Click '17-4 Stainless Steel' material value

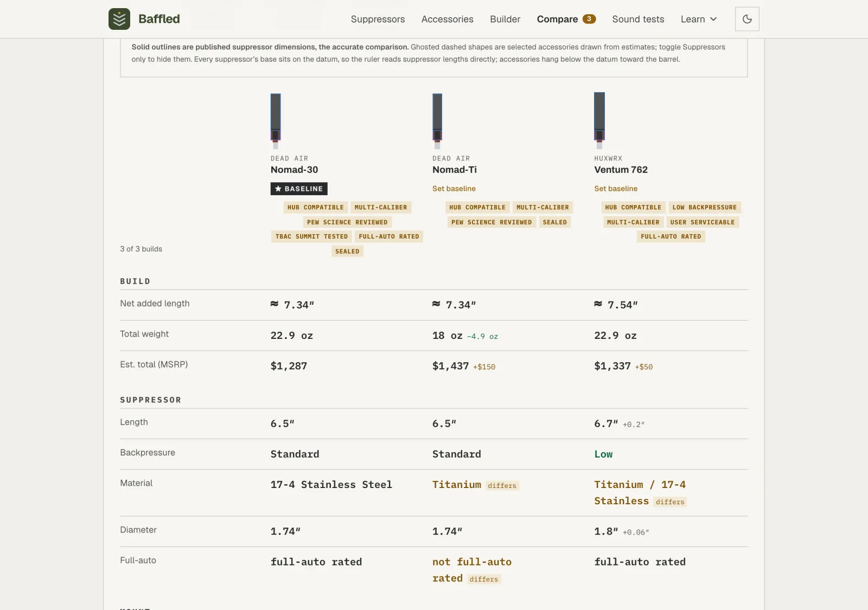coord(331,485)
